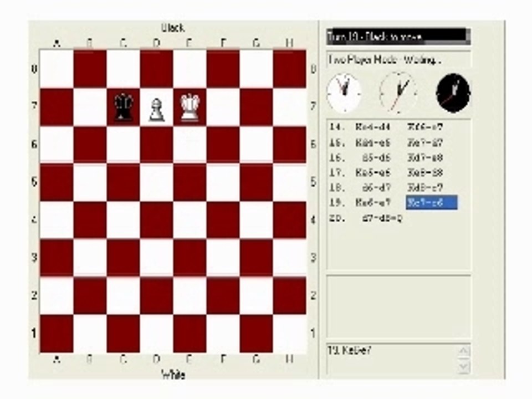Click the 'Black to move' turn status bar
Image resolution: width=532 pixels, height=399 pixels.
(x=398, y=37)
